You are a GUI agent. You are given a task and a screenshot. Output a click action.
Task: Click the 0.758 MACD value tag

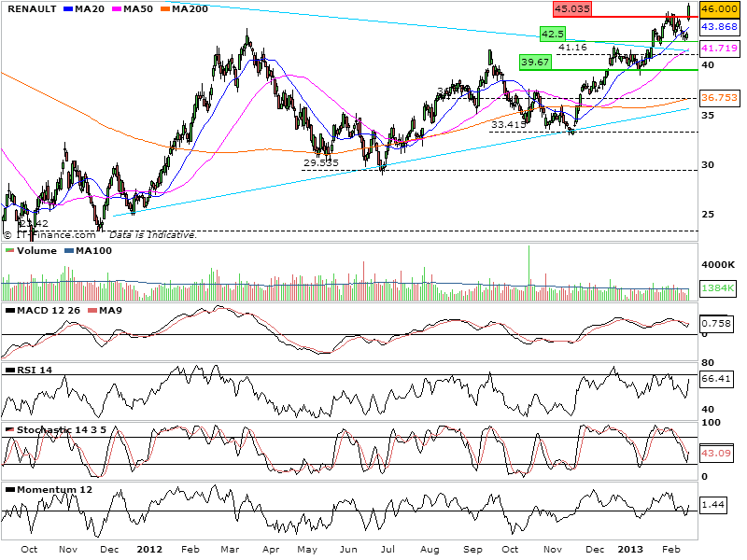[716, 324]
